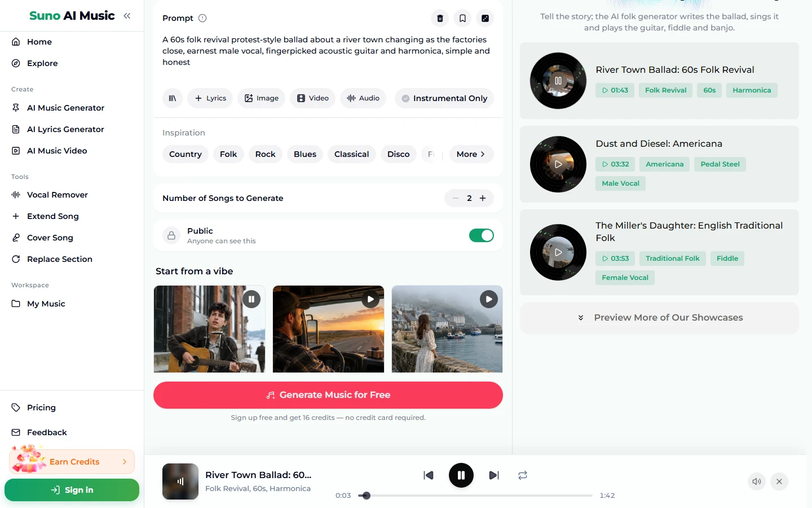Pause River Town Ballad showcase disc

[x=558, y=81]
